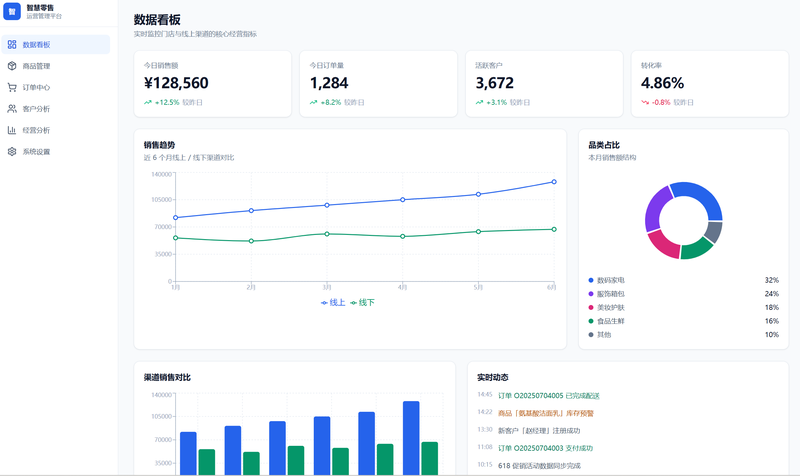
Task: Click the 5月 label on the x-axis
Action: 478,288
